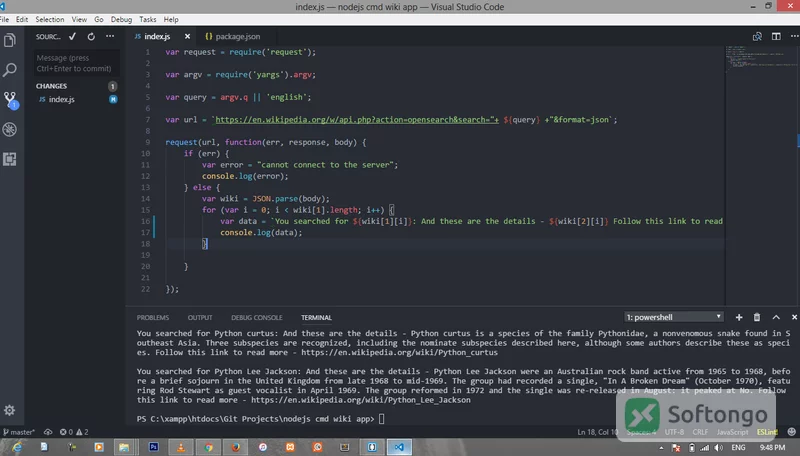
Task: Select the TERMINAL panel tab
Action: (x=316, y=317)
